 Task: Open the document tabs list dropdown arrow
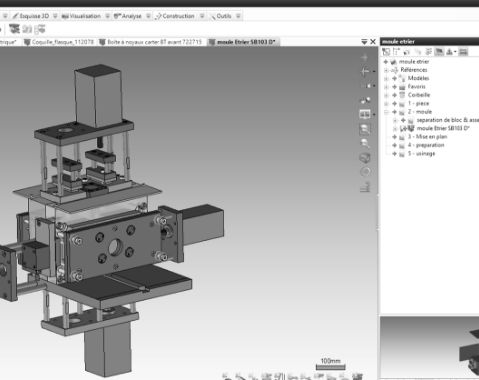coord(364,42)
